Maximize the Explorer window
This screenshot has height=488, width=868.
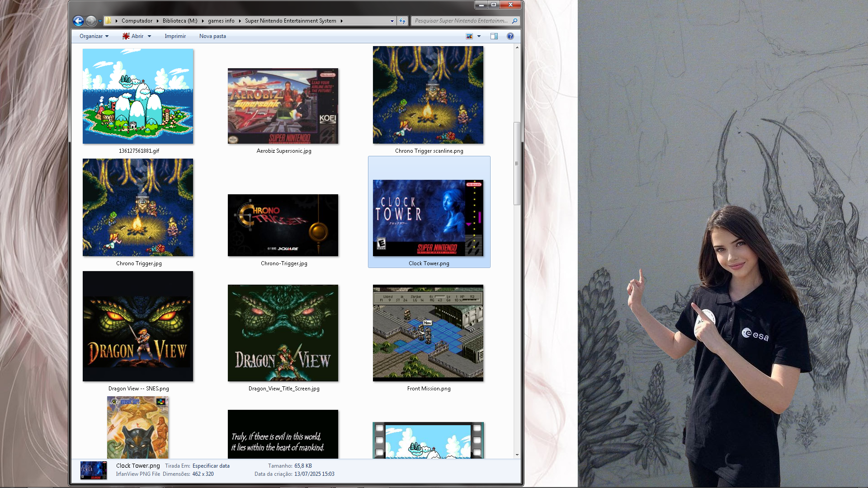click(494, 5)
